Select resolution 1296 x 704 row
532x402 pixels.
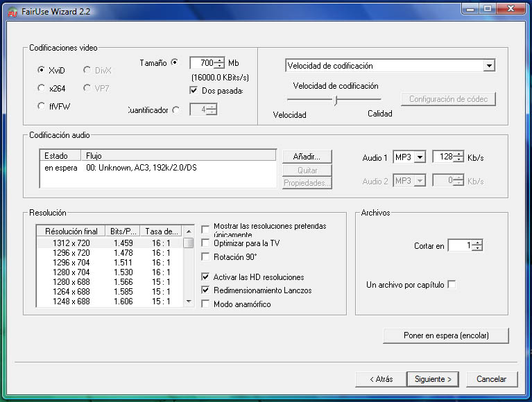(110, 263)
